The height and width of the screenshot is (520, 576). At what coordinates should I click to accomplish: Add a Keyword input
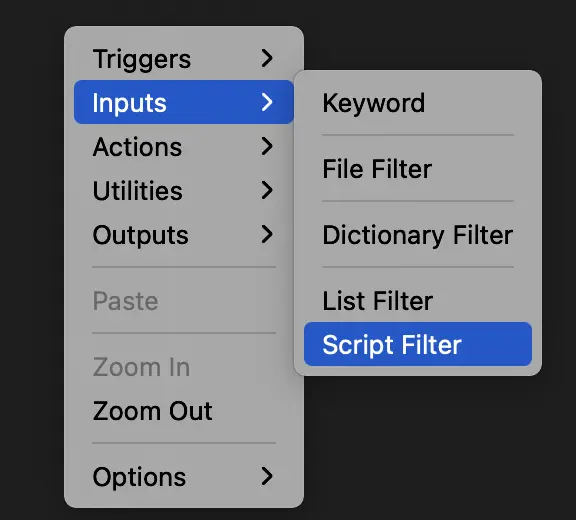click(418, 102)
